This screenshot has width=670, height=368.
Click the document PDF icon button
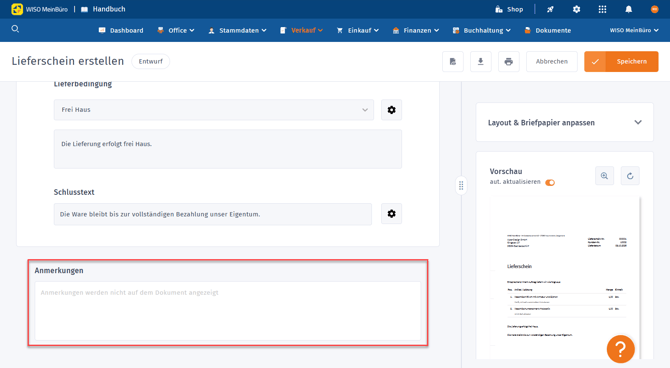[x=453, y=62]
